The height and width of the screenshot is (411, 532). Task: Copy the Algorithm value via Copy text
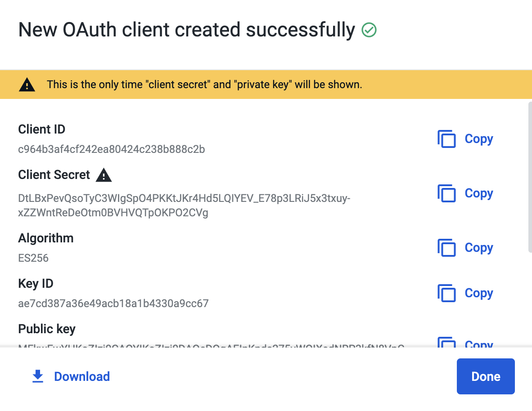479,248
